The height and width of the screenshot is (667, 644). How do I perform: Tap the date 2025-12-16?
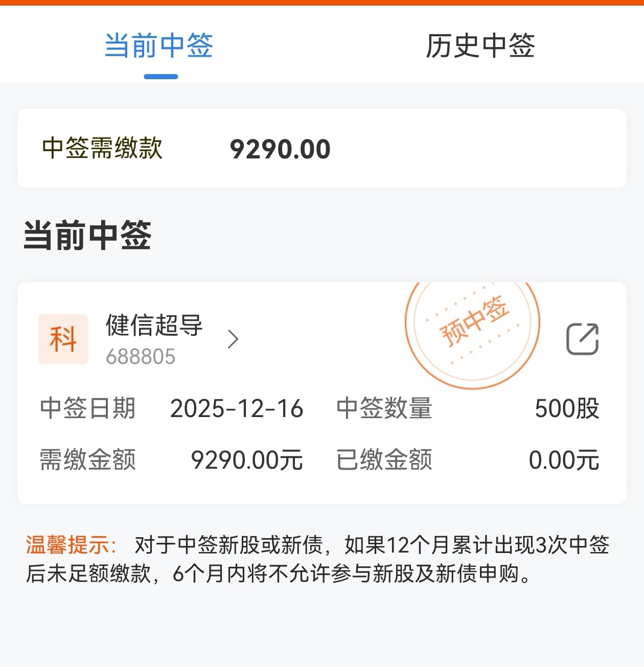(x=237, y=409)
